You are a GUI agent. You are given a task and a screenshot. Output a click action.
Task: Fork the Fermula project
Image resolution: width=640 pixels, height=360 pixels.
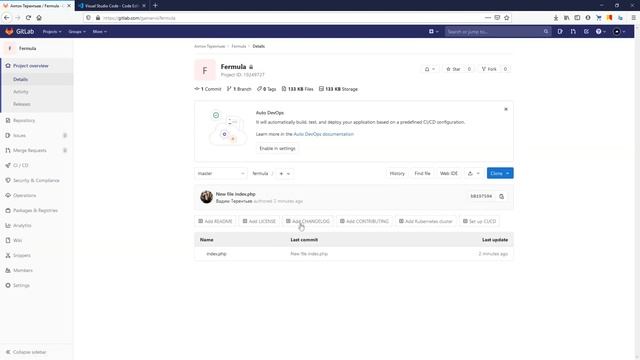489,69
